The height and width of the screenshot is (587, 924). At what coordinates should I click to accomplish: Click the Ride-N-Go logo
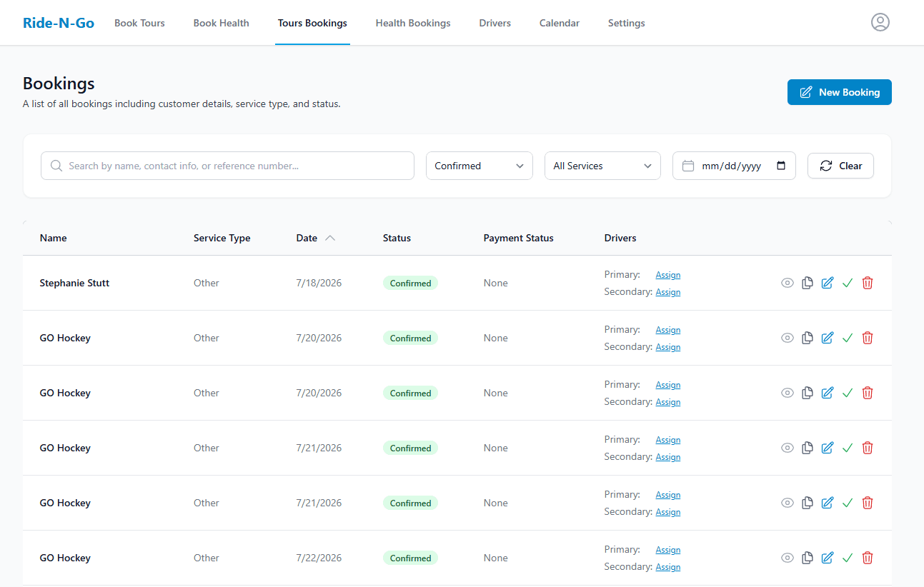[x=59, y=23]
